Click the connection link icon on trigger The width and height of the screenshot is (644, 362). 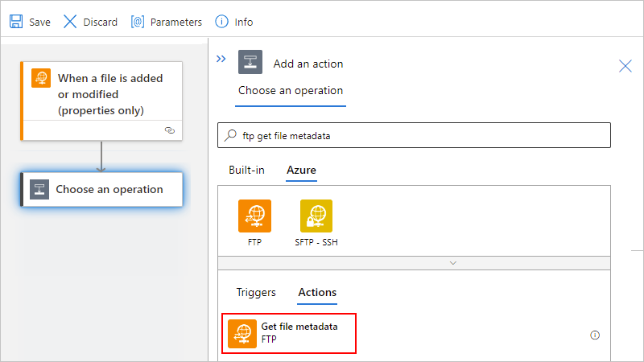pyautogui.click(x=169, y=130)
